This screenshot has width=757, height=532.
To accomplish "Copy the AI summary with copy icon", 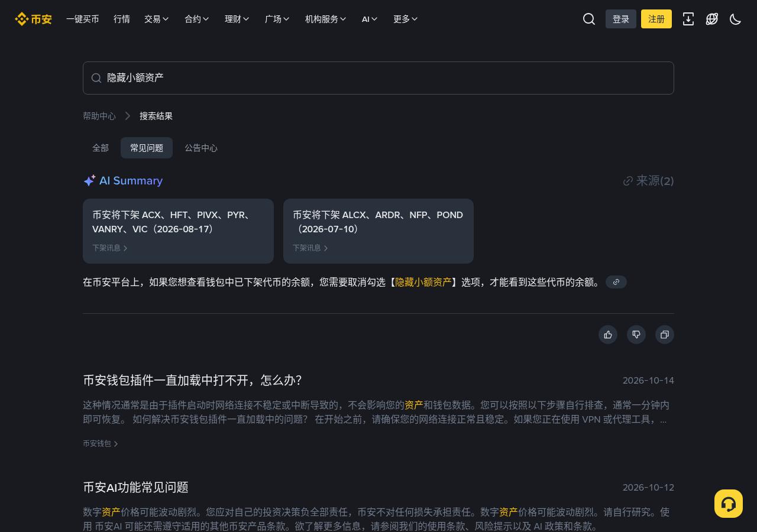I will click(665, 335).
